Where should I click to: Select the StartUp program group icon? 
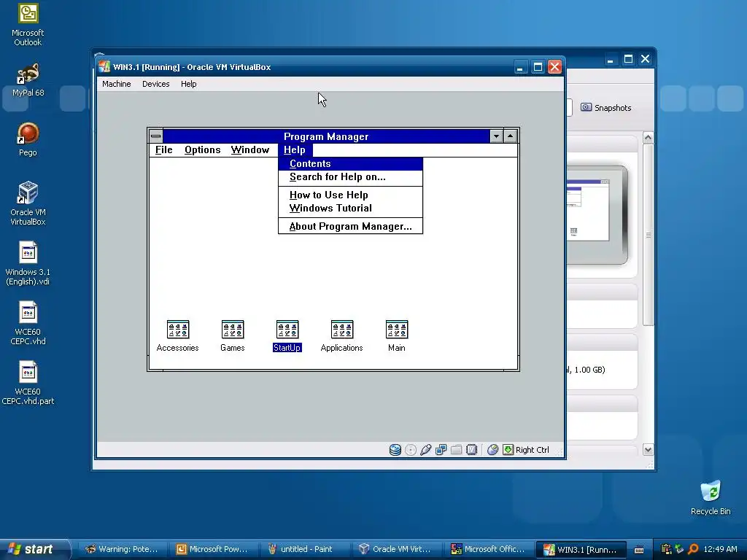pyautogui.click(x=287, y=330)
